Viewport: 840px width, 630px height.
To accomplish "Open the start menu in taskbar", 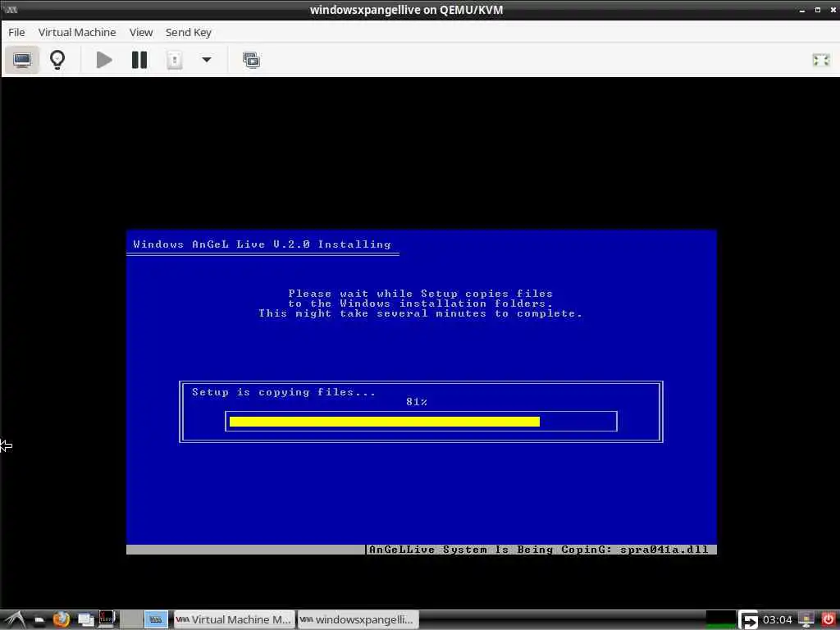I will (14, 620).
